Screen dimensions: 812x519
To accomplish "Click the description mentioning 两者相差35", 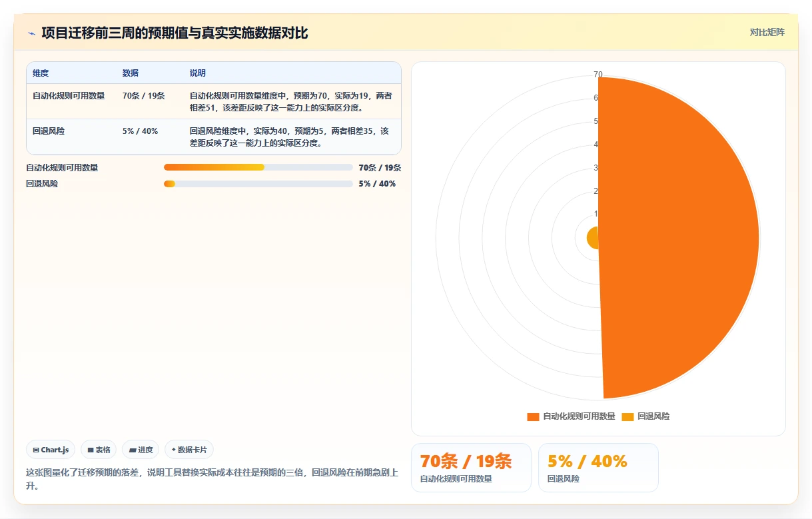I will (x=289, y=137).
